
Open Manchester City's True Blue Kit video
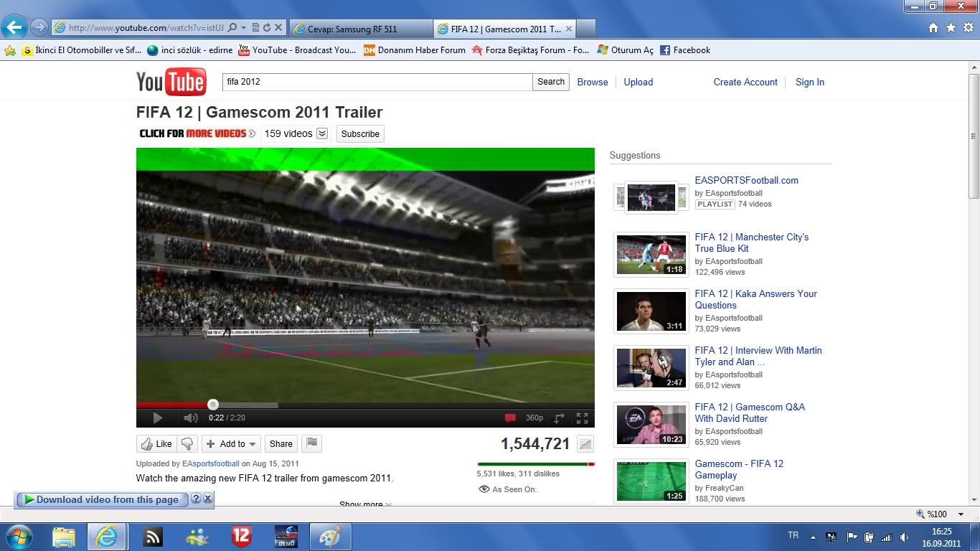point(751,242)
